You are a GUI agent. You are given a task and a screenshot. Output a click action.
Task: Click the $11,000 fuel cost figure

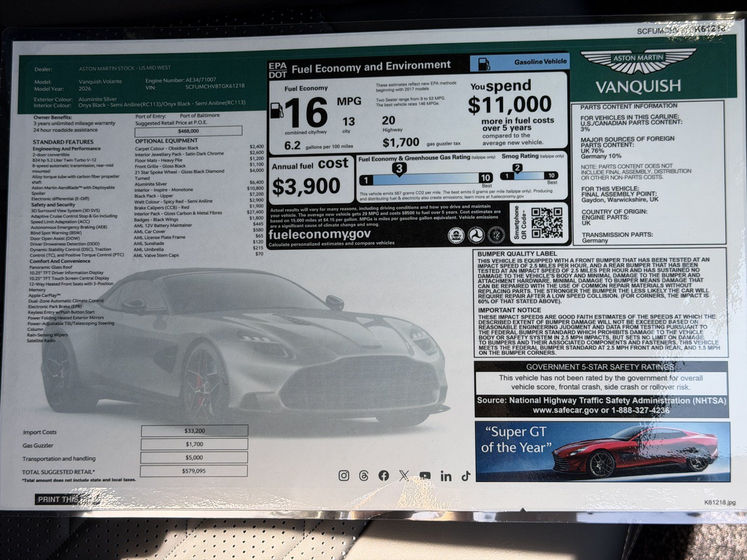pos(510,105)
